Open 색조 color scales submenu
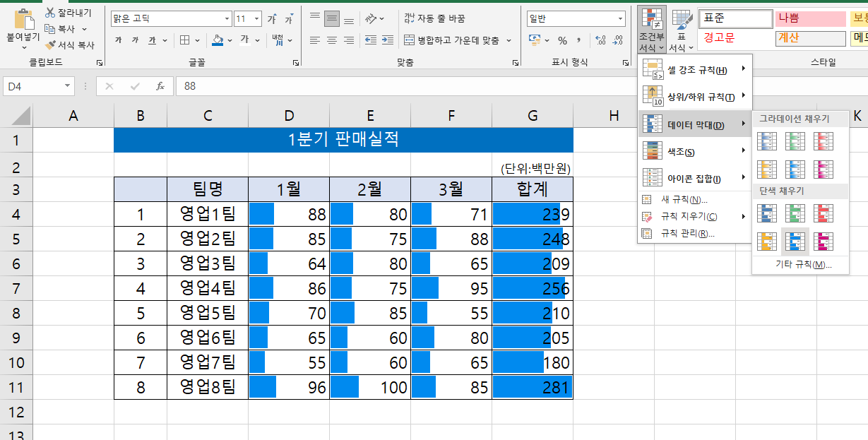The height and width of the screenshot is (440, 868). [695, 151]
